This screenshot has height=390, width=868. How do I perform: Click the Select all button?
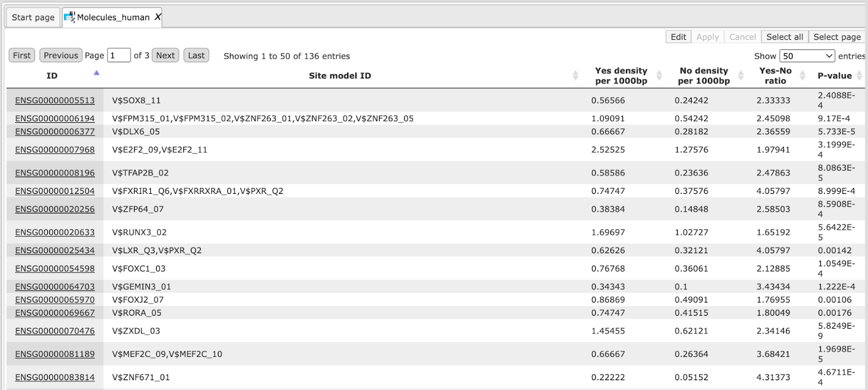click(x=784, y=37)
